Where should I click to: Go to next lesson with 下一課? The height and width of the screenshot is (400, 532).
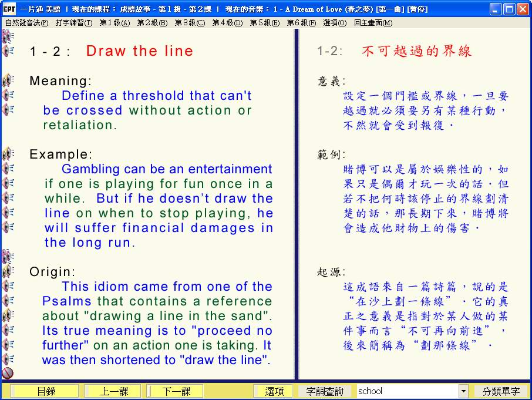[x=176, y=391]
